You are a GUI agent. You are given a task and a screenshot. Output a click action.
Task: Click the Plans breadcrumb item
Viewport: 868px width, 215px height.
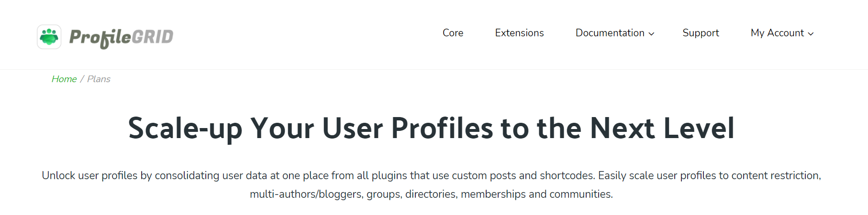coord(99,79)
